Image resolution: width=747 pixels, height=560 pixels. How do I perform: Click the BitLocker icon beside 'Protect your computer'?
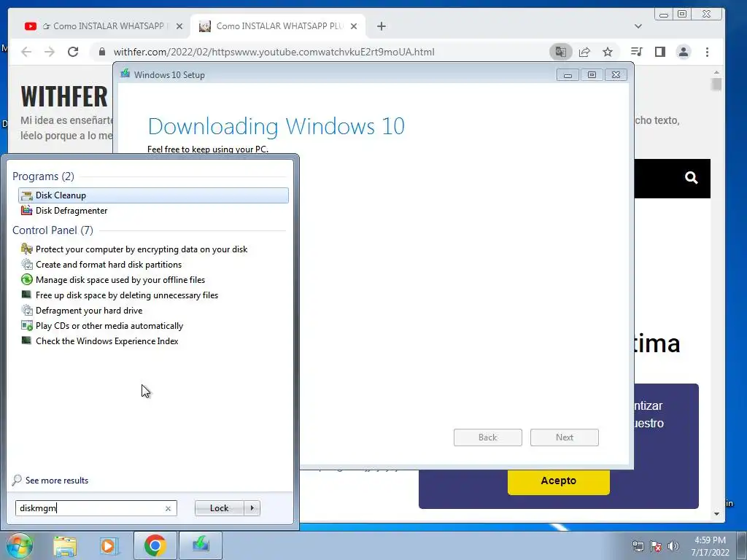tap(27, 249)
